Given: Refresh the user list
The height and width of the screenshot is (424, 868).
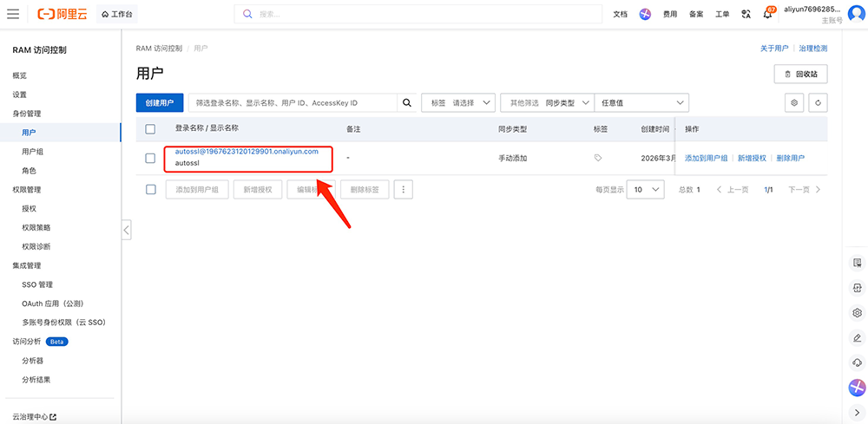Looking at the screenshot, I should (x=817, y=102).
